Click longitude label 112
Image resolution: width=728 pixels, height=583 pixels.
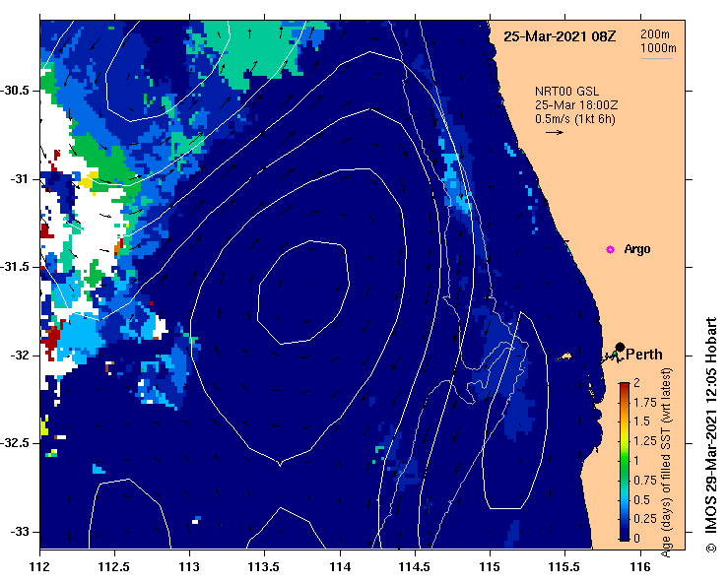[x=40, y=567]
